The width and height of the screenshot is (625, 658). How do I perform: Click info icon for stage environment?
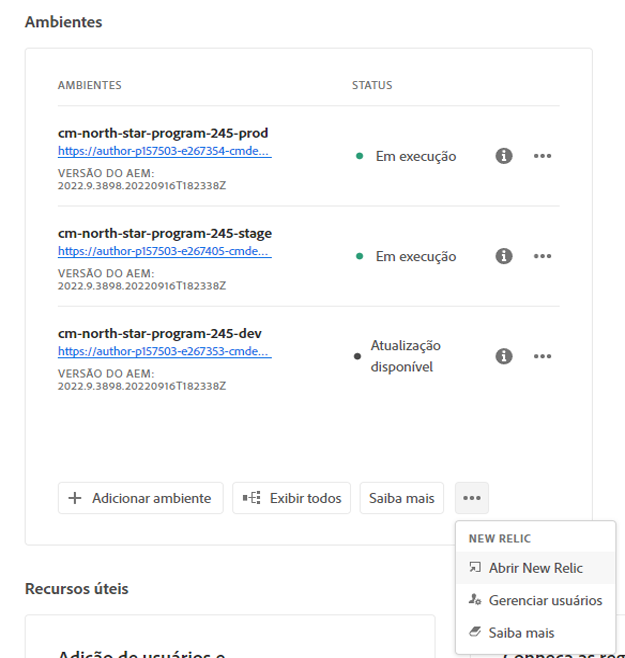click(504, 256)
